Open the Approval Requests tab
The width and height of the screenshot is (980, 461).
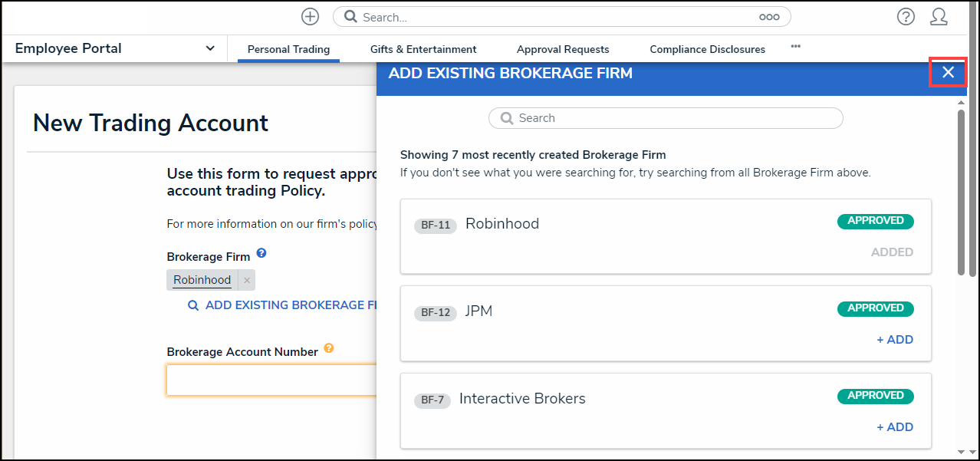(563, 49)
